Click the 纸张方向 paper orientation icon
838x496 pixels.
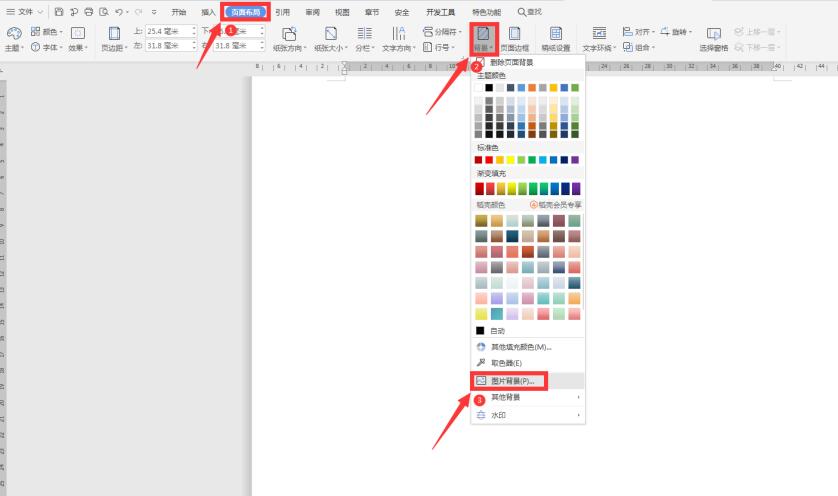(x=289, y=34)
